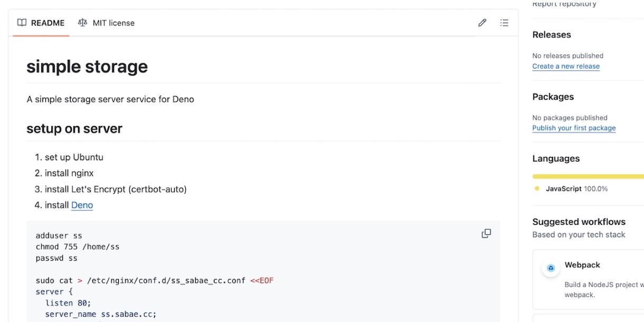Click the Webpack workflow logo icon
This screenshot has height=322, width=644.
tap(551, 268)
